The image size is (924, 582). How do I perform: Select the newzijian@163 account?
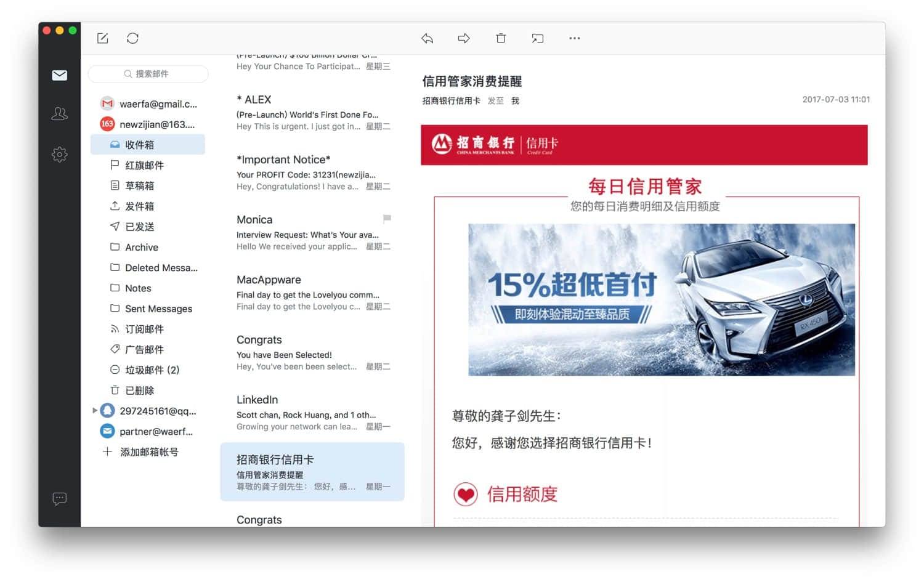pyautogui.click(x=157, y=124)
